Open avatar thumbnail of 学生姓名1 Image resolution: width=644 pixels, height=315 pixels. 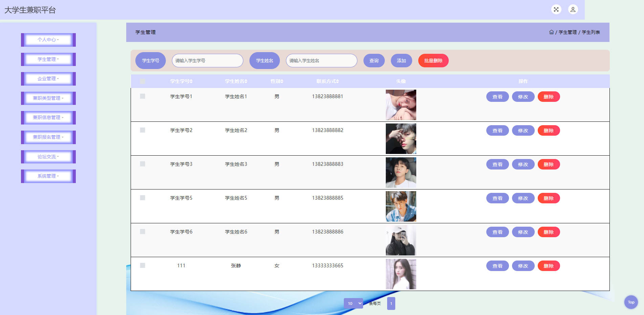401,105
